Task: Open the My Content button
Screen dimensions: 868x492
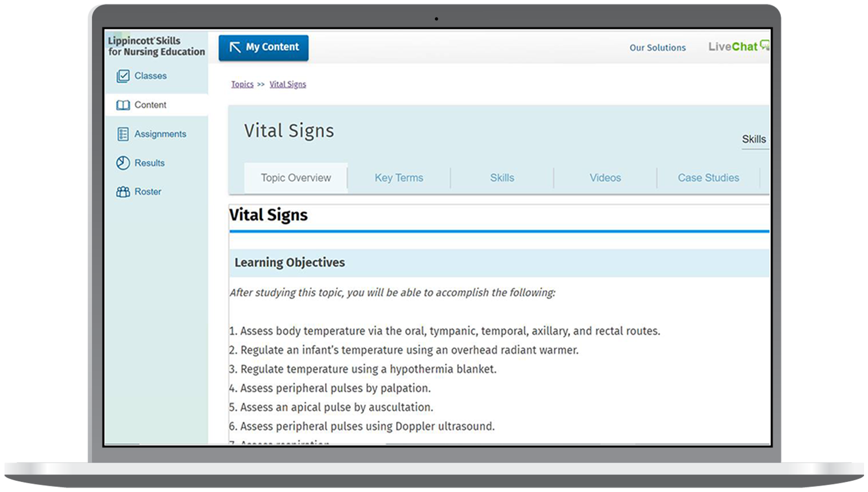Action: pyautogui.click(x=263, y=48)
